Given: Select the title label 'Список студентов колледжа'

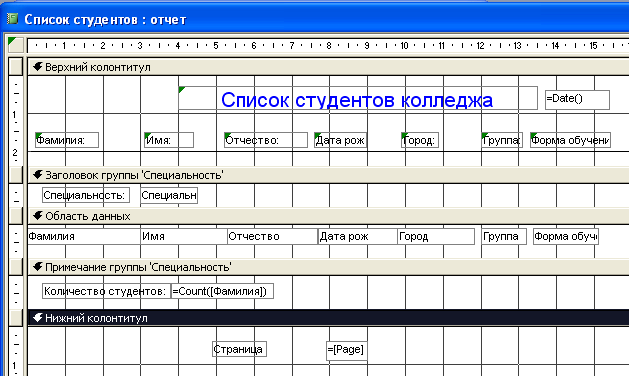Looking at the screenshot, I should 358,98.
